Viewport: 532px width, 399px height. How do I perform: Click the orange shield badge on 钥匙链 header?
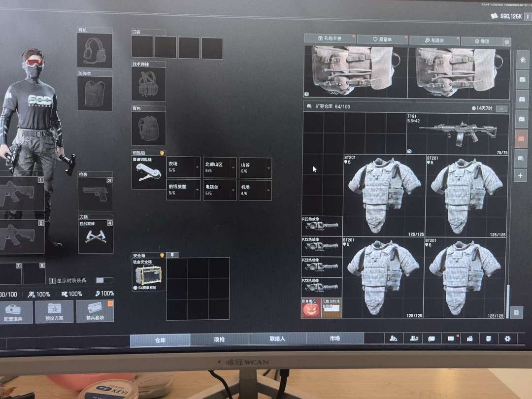[x=162, y=153]
